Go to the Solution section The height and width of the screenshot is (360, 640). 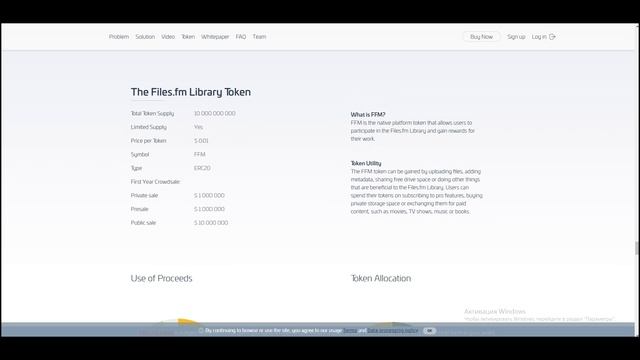[145, 37]
